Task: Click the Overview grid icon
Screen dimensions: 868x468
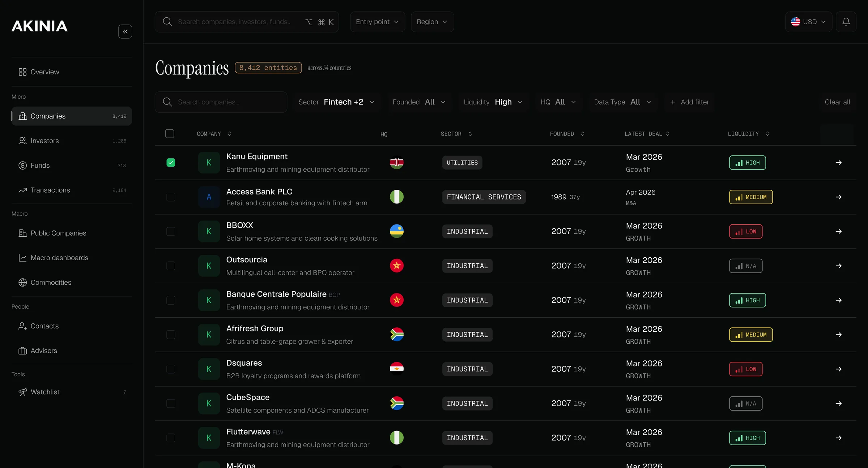Action: click(22, 72)
